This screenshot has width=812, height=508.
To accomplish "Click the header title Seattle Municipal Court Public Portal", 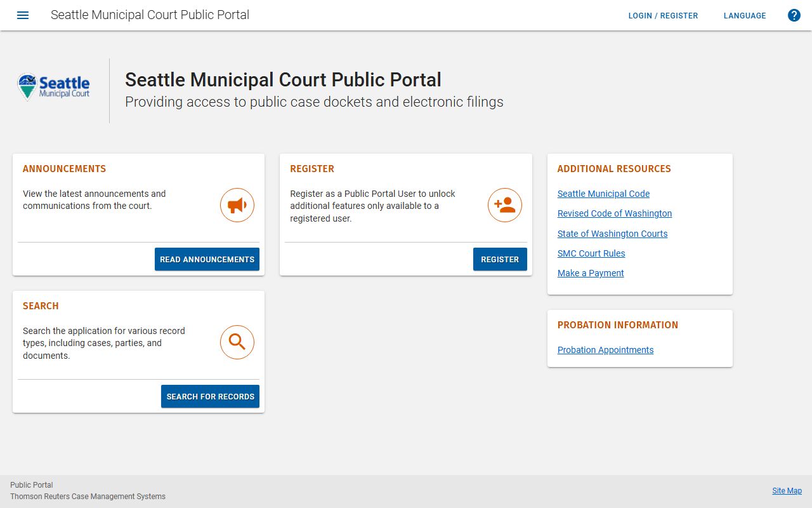I will click(150, 15).
